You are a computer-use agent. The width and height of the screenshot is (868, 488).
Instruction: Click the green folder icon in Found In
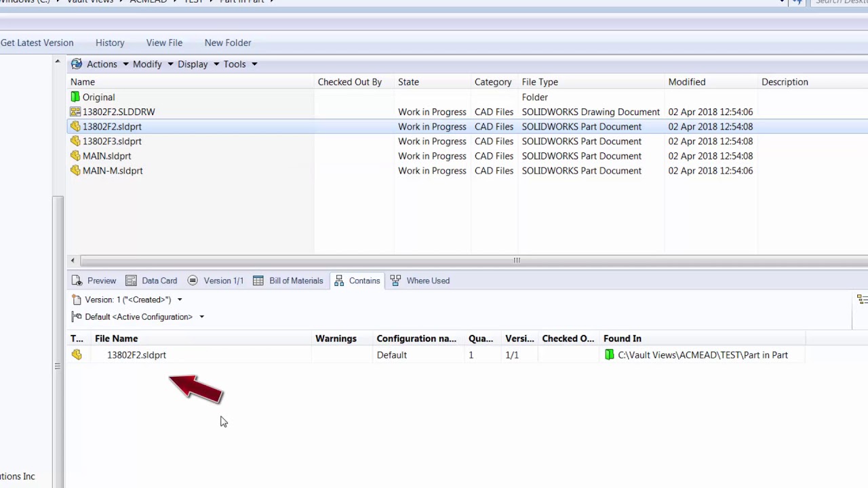610,354
